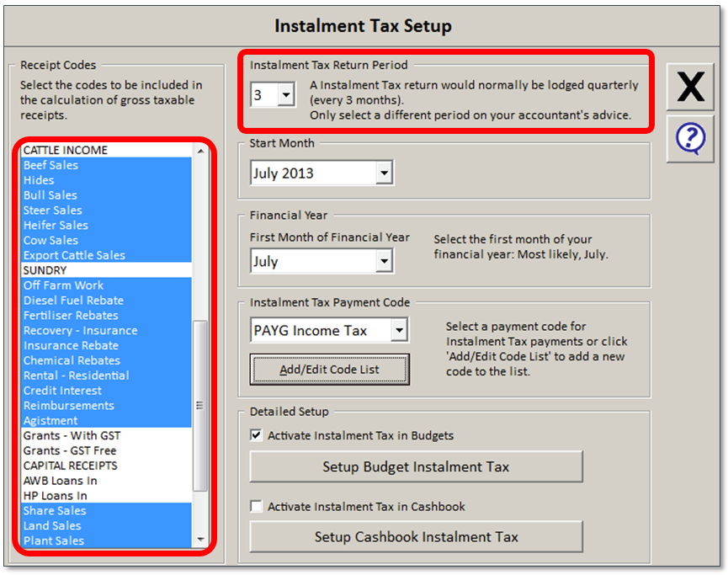Click Cow Sales in the list
728x575 pixels.
click(107, 240)
